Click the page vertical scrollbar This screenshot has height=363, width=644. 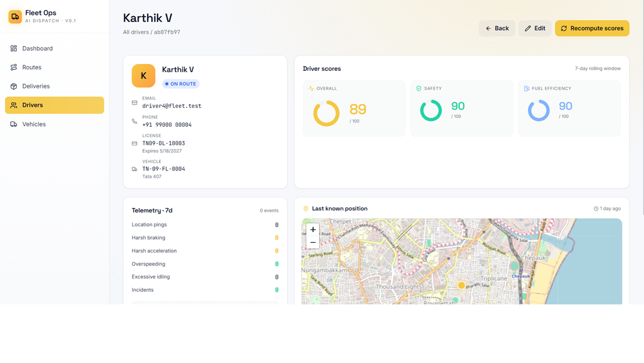coord(642,107)
